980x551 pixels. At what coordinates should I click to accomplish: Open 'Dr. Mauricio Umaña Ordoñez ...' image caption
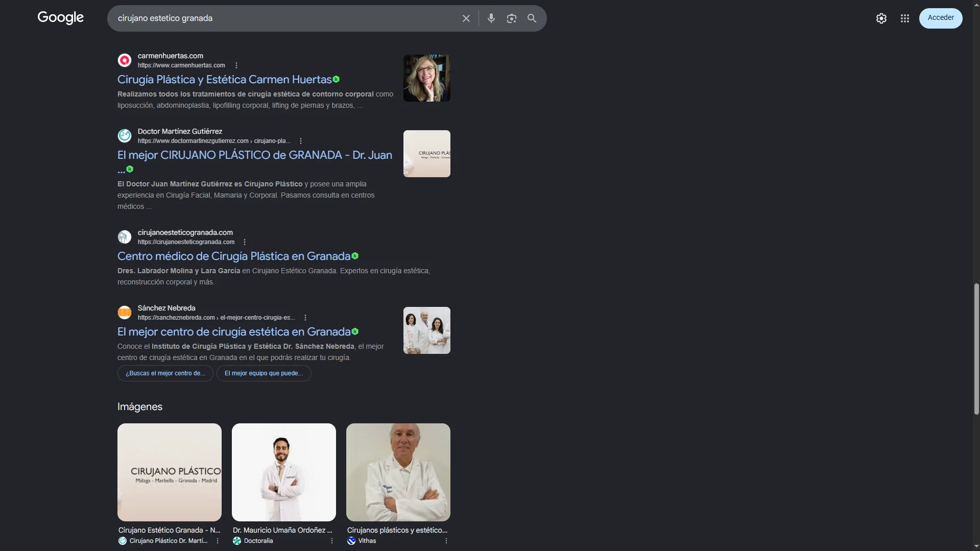[x=282, y=530]
